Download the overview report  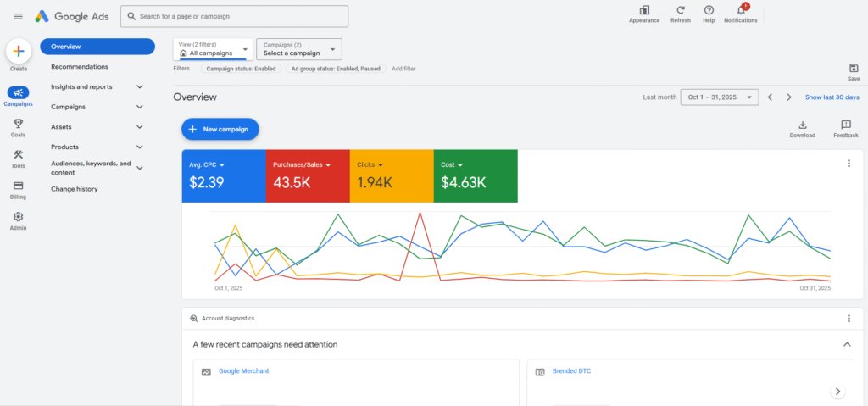(802, 125)
